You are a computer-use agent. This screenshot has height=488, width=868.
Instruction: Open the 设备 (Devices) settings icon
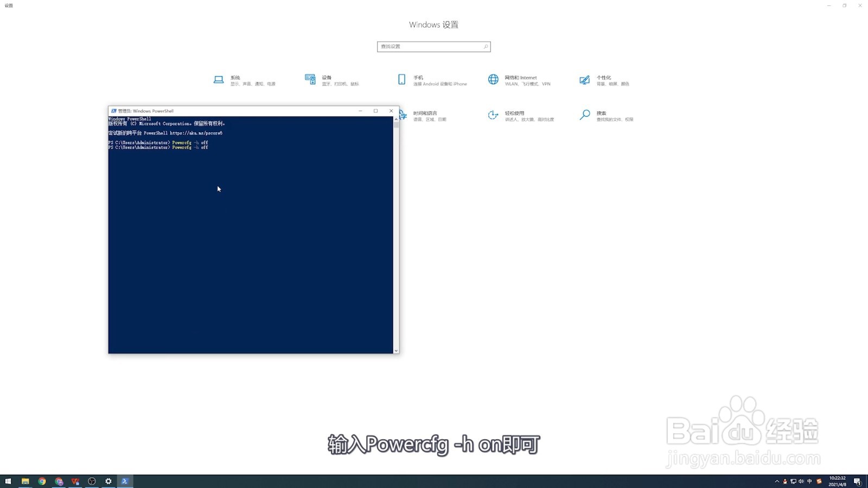point(310,80)
